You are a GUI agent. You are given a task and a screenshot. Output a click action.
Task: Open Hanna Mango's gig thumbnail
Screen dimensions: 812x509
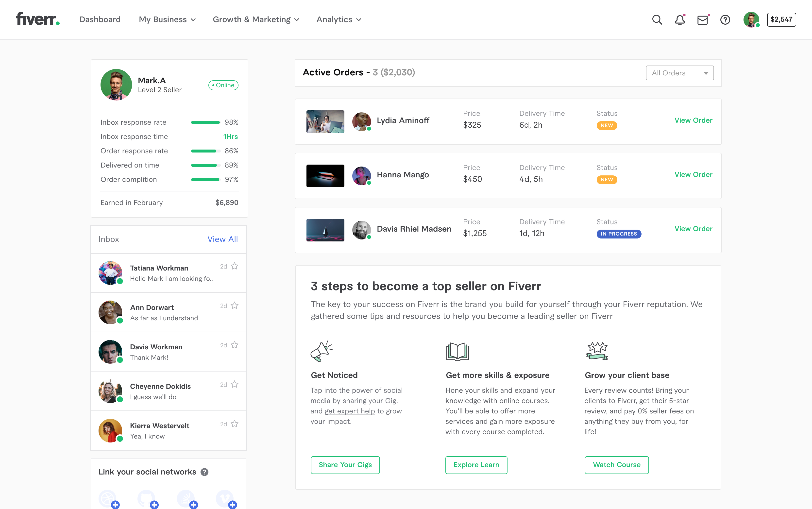pos(325,176)
